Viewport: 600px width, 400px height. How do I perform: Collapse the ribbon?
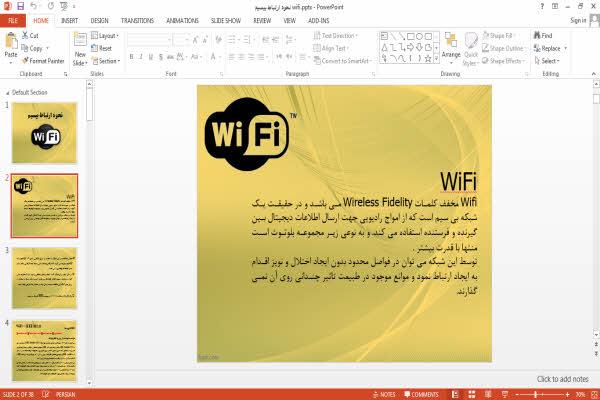[x=593, y=73]
